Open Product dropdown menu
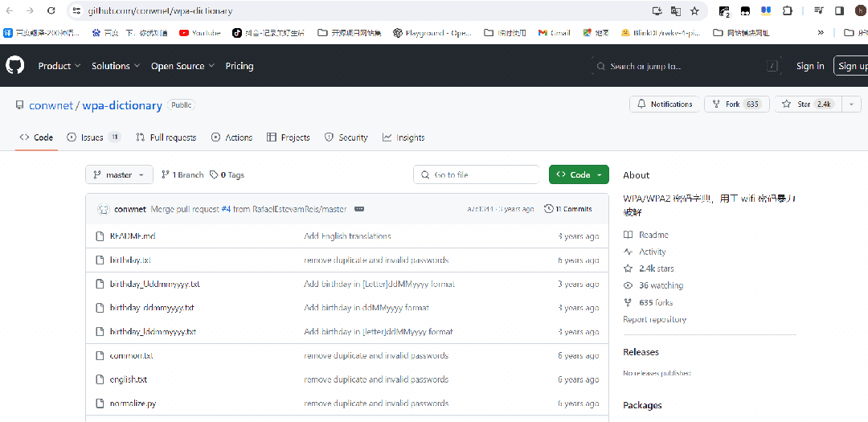Screen dimensions: 868x422 click(x=59, y=66)
